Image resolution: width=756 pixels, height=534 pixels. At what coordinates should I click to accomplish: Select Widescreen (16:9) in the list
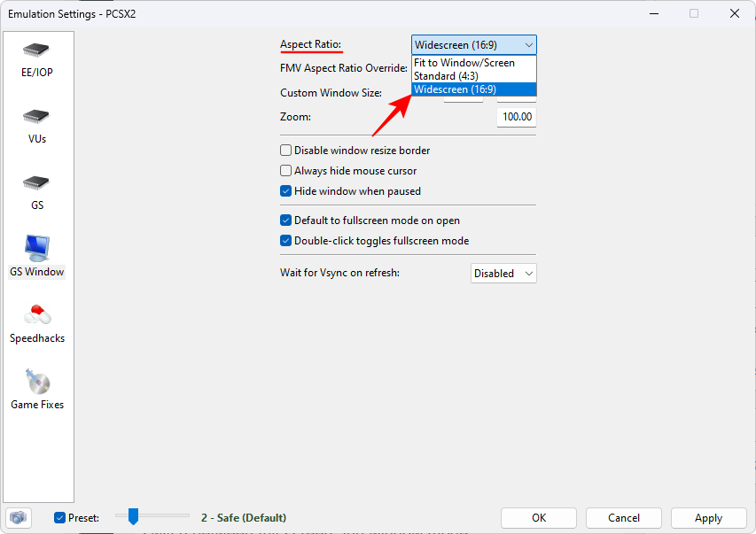pyautogui.click(x=474, y=89)
